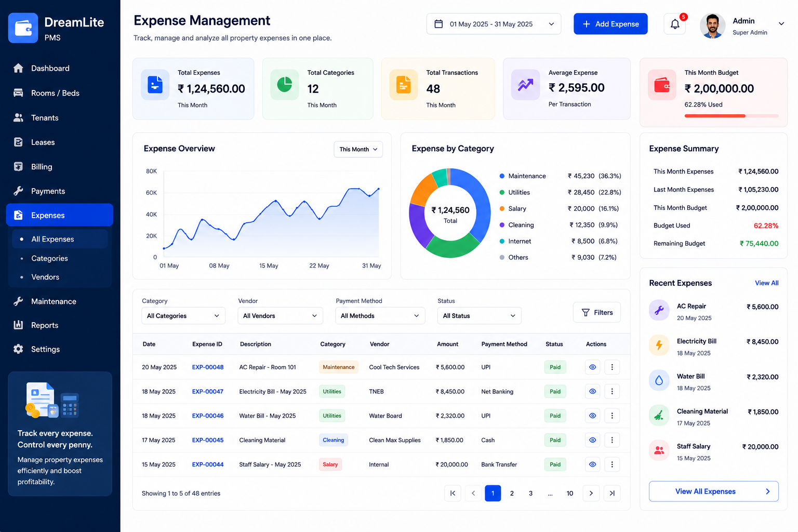Click the Rooms / Beds bed icon

(18, 93)
